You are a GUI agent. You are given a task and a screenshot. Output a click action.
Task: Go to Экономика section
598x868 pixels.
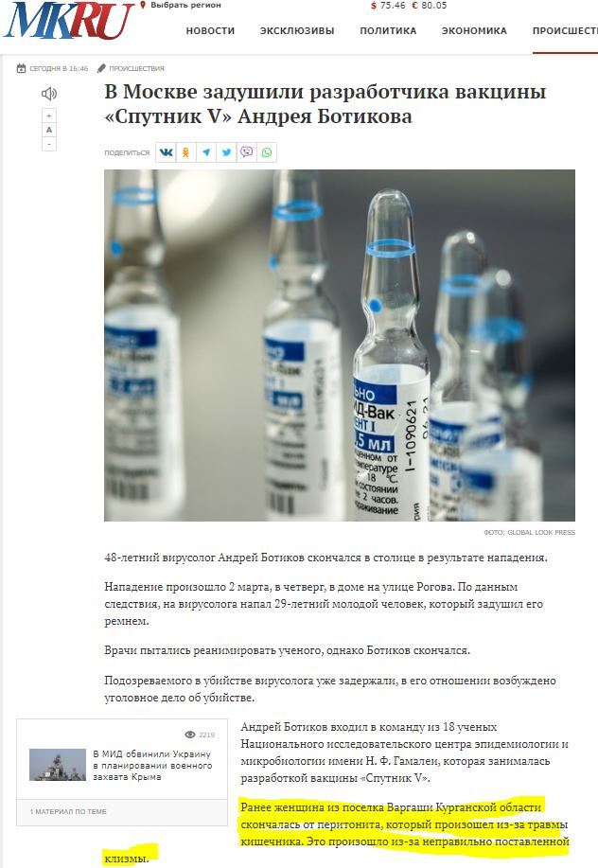[474, 31]
